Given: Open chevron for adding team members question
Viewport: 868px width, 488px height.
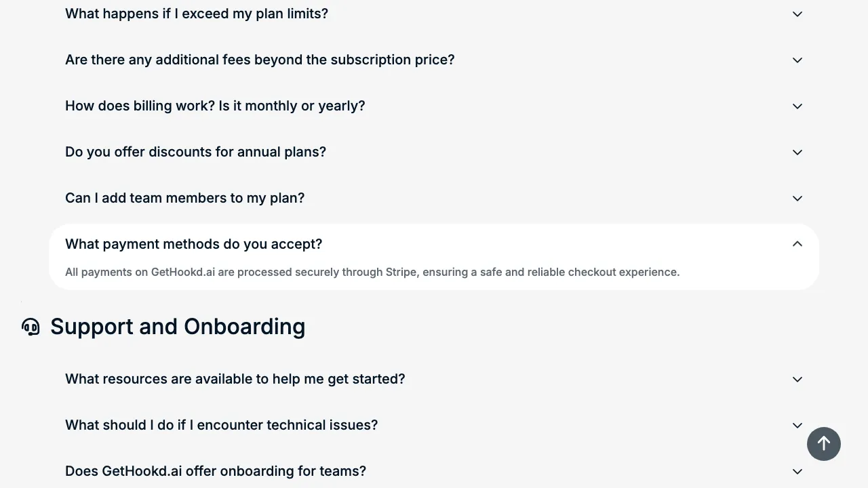Looking at the screenshot, I should click(797, 199).
